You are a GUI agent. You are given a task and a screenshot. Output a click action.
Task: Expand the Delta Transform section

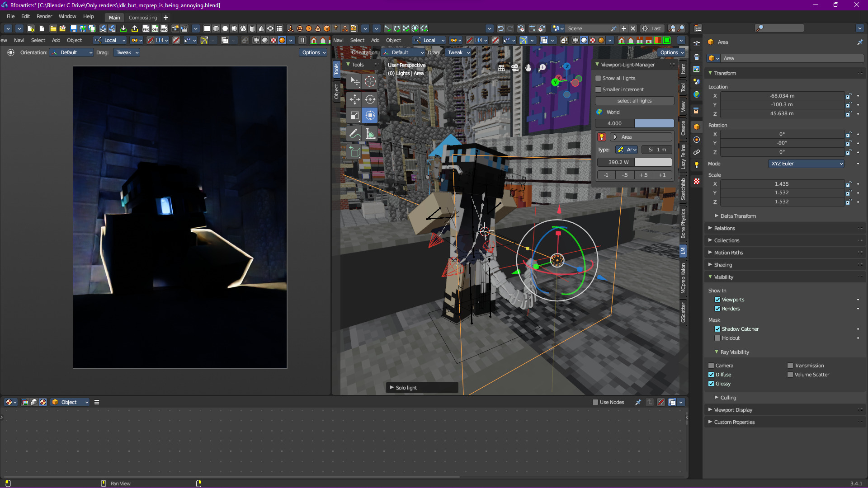click(738, 216)
